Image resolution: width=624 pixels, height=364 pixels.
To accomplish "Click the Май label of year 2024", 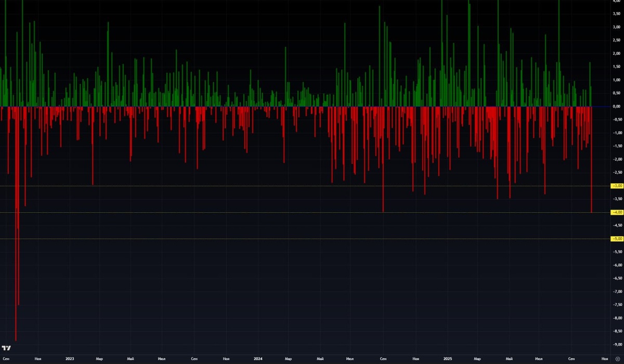I will click(x=320, y=359).
